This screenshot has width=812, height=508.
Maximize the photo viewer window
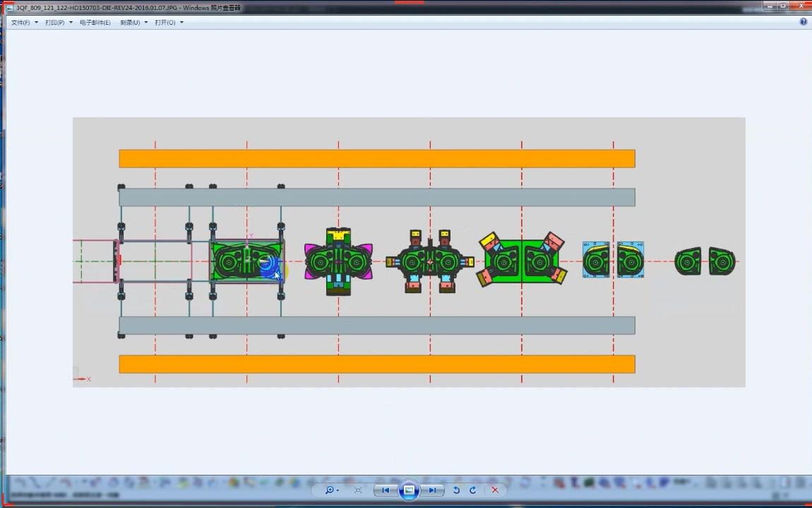[784, 6]
